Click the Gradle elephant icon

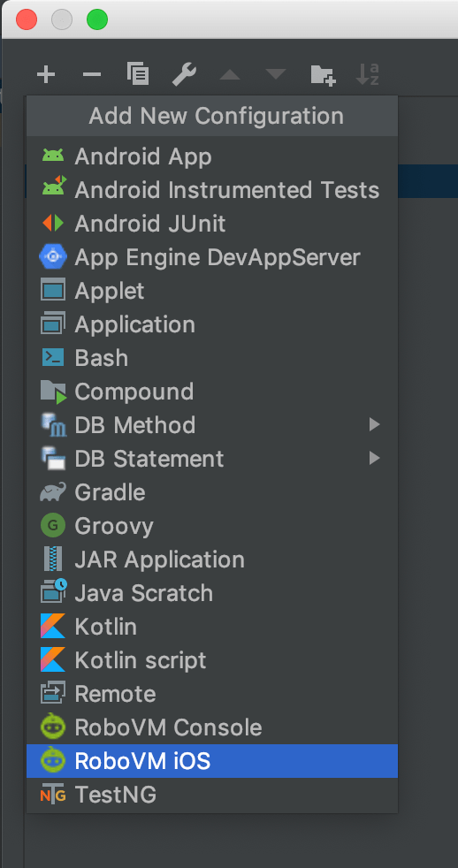click(53, 492)
